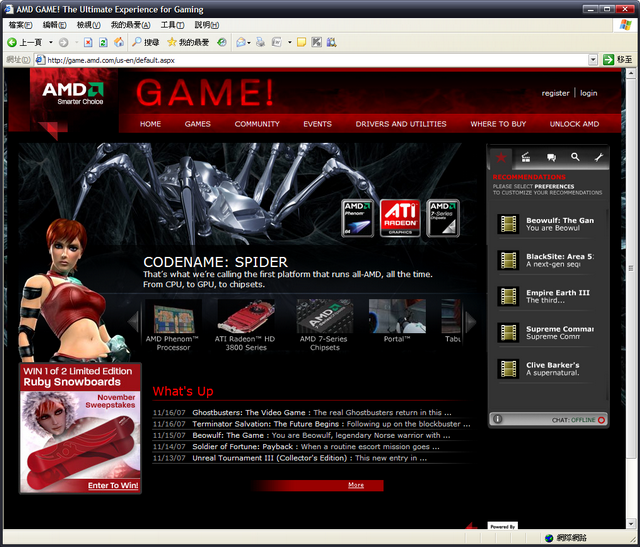Open Unreal Tournament III Collector's Edition news
The width and height of the screenshot is (640, 547).
(309, 458)
